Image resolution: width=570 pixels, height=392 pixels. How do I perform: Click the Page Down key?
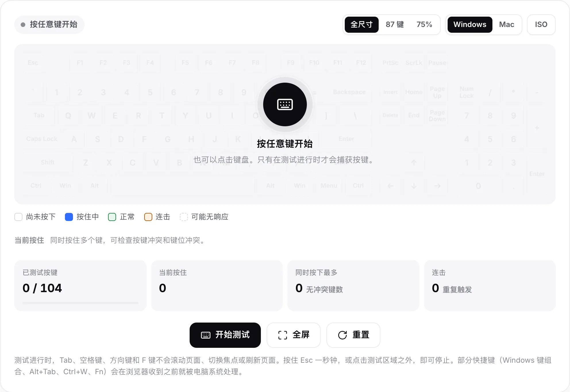click(x=437, y=116)
